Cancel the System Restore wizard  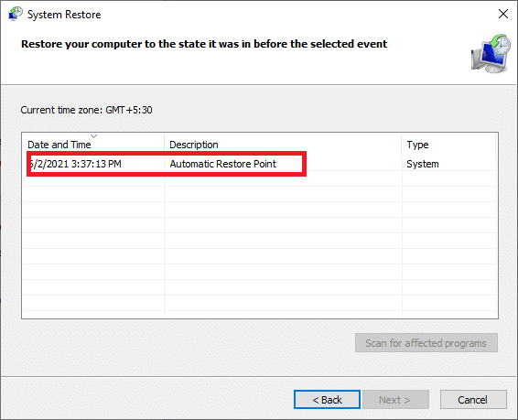pos(473,400)
